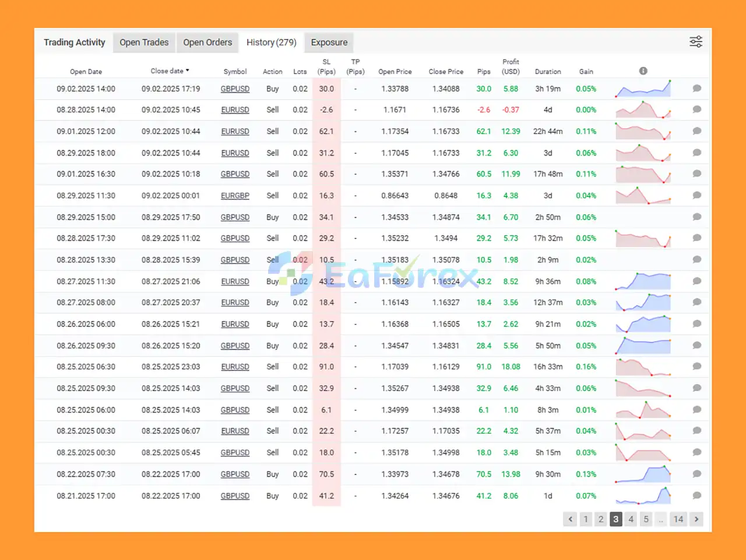
Task: Sort by Close date dropdown arrow
Action: (x=187, y=71)
